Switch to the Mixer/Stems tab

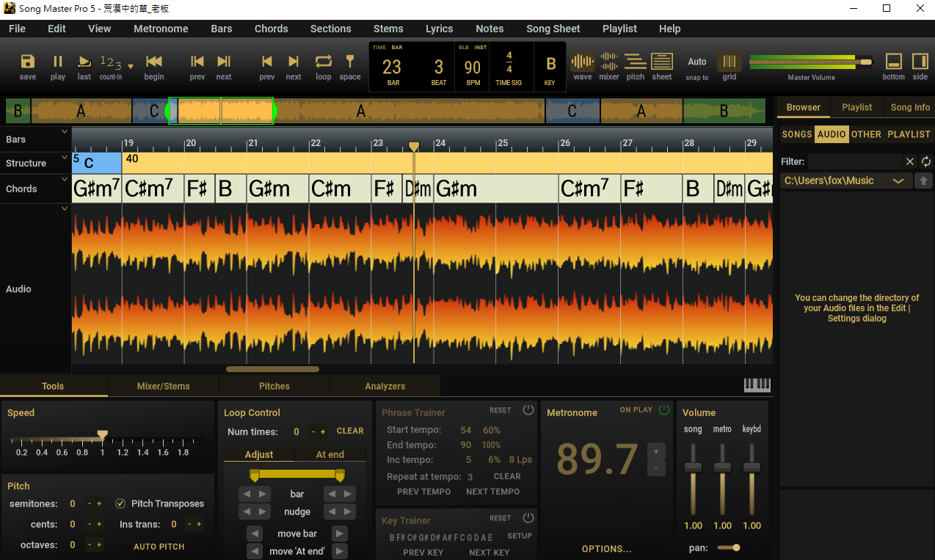tap(164, 386)
